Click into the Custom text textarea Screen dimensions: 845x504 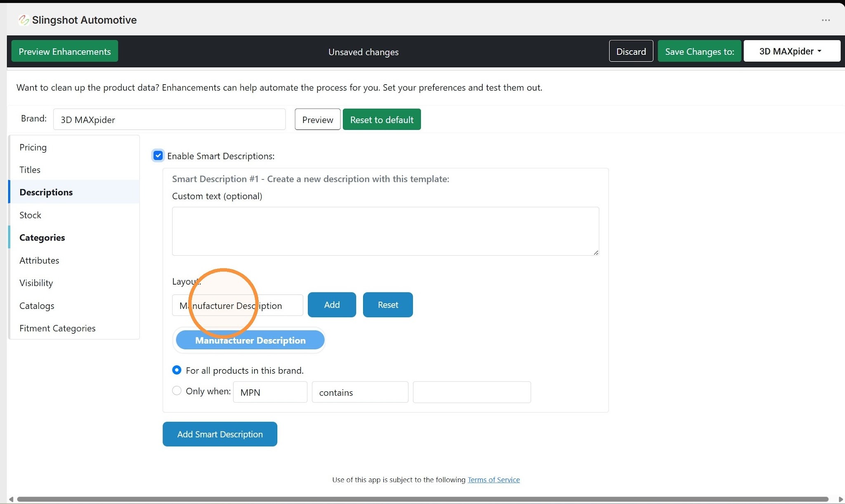coord(385,231)
